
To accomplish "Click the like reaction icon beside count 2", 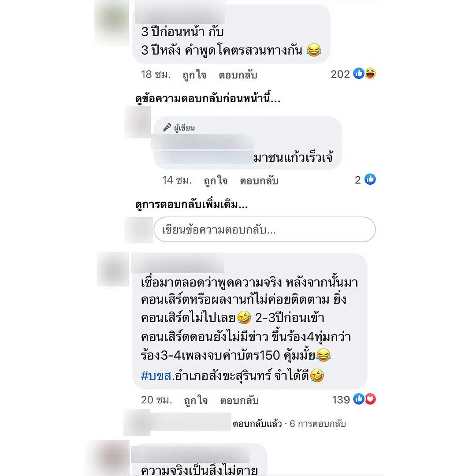I will 370,179.
